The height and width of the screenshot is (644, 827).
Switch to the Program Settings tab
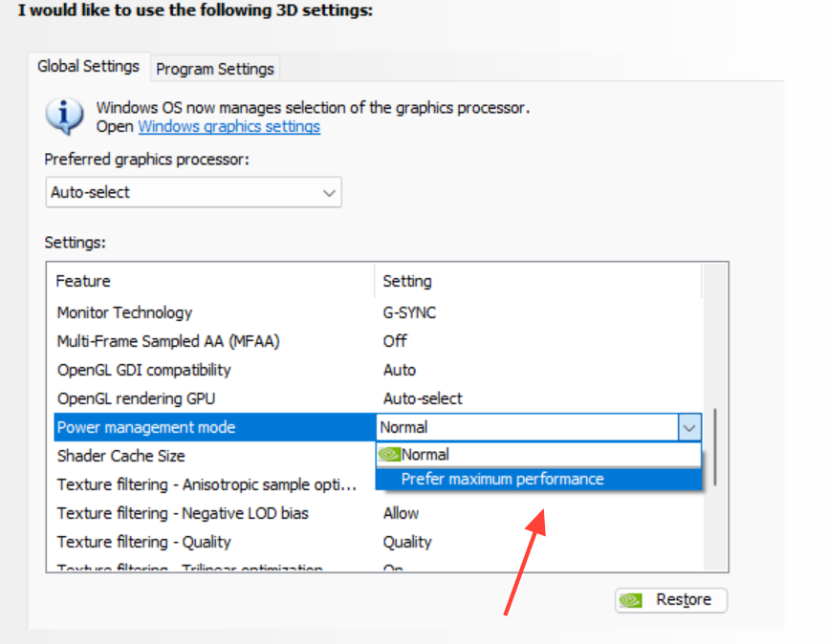coord(215,69)
